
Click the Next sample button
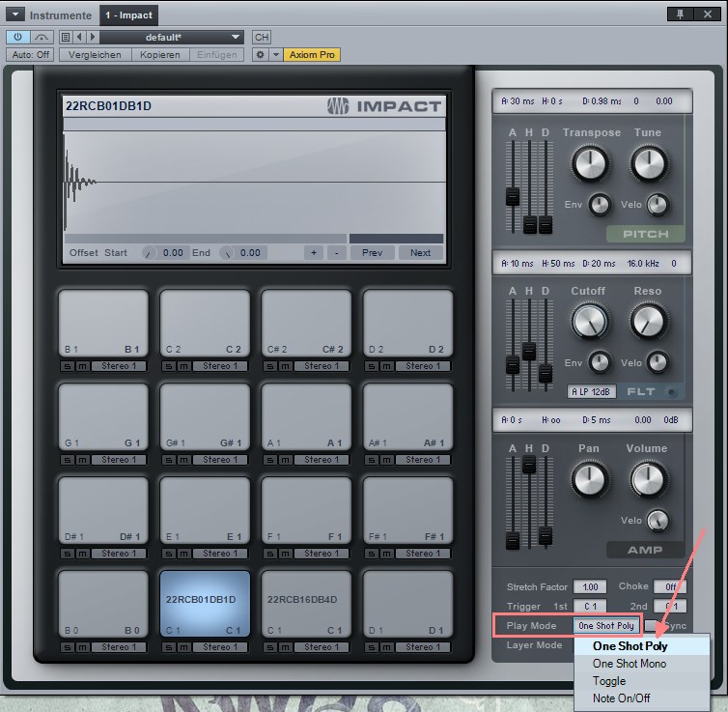[x=420, y=253]
